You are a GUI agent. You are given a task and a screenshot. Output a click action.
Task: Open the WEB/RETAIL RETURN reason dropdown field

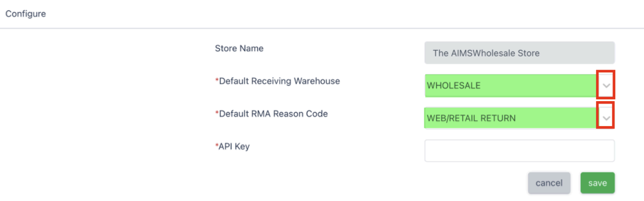(510, 118)
